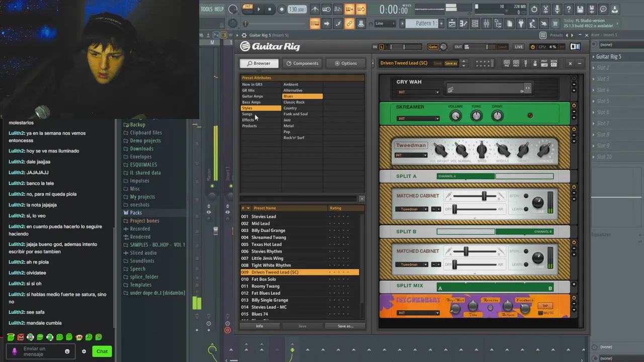The width and height of the screenshot is (644, 362).
Task: Enable the Limit output limiter
Action: click(x=502, y=47)
